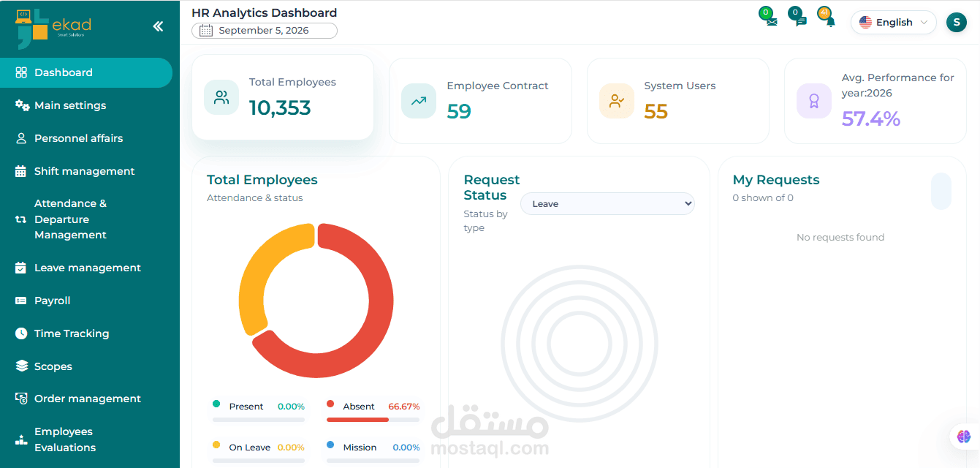Click the Present legend label
The height and width of the screenshot is (468, 980).
click(246, 407)
